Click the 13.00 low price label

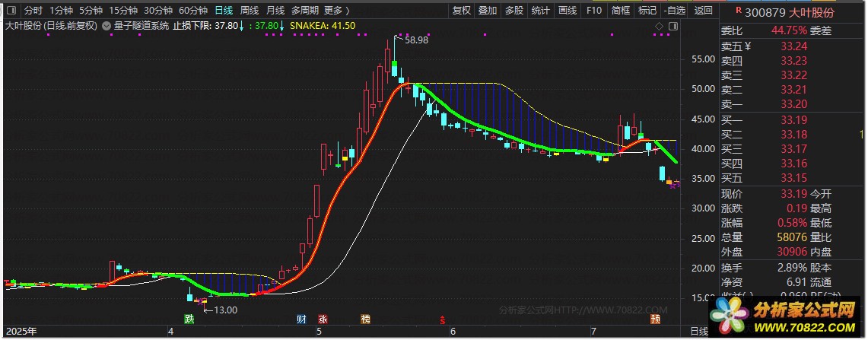tap(226, 310)
